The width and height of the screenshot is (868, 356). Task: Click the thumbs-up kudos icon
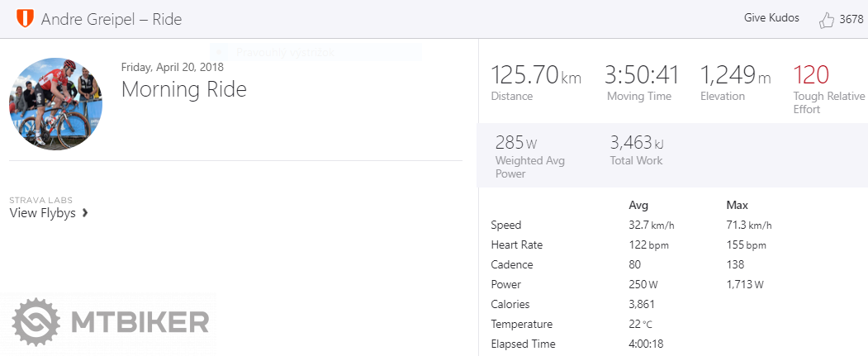click(826, 20)
